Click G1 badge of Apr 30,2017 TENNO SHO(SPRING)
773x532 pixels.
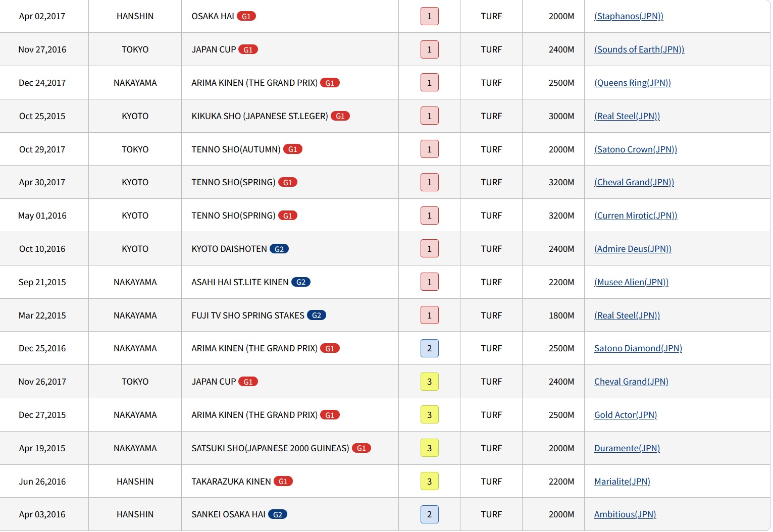tap(287, 182)
